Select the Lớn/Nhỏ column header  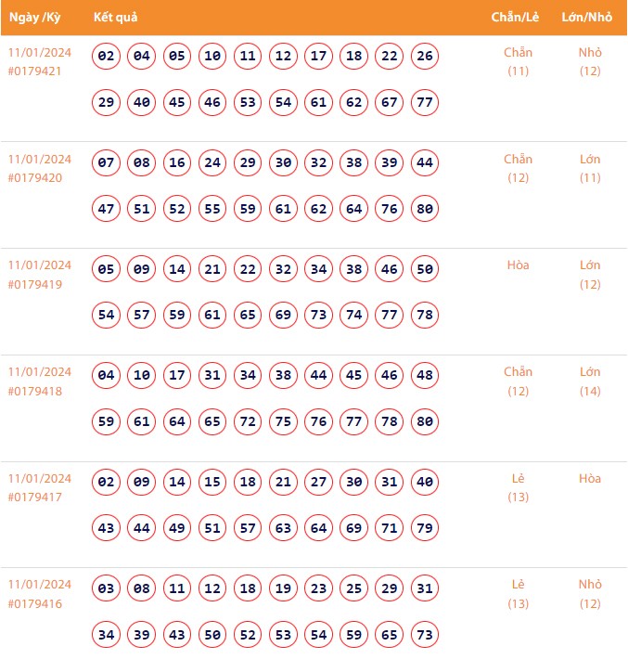point(590,18)
